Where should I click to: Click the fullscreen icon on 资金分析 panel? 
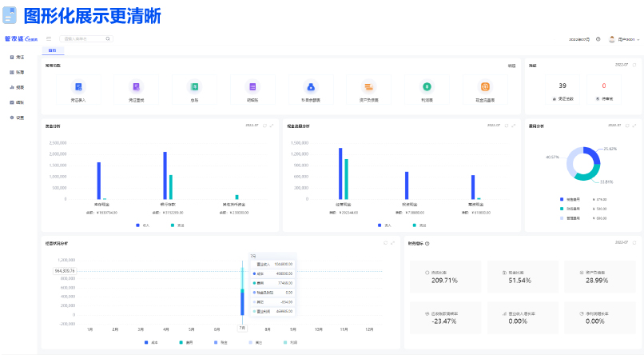272,126
